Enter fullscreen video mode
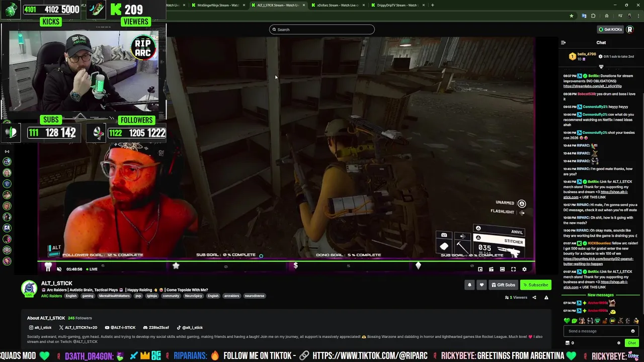644x362 pixels. point(513,269)
